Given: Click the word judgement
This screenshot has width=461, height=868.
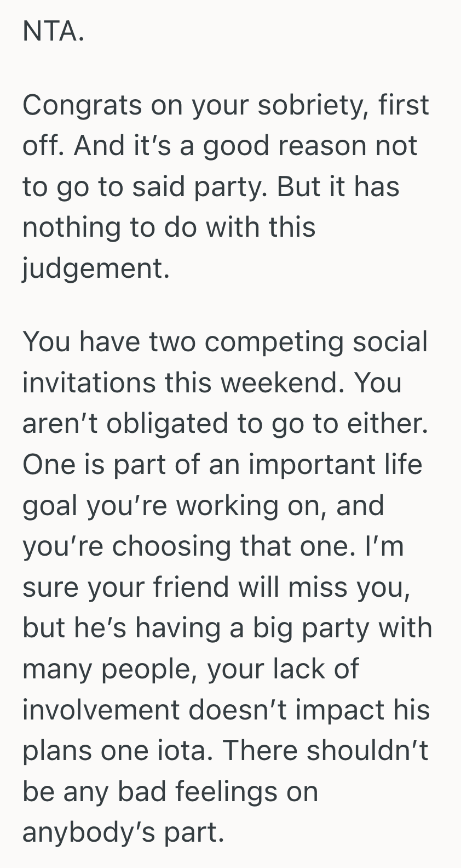Looking at the screenshot, I should pos(96,269).
